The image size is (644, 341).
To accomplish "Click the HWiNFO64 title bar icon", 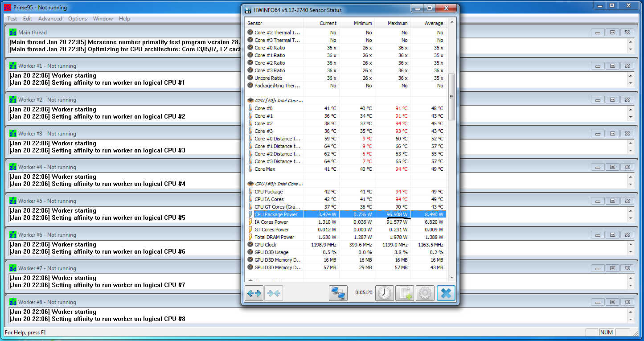I will 249,10.
